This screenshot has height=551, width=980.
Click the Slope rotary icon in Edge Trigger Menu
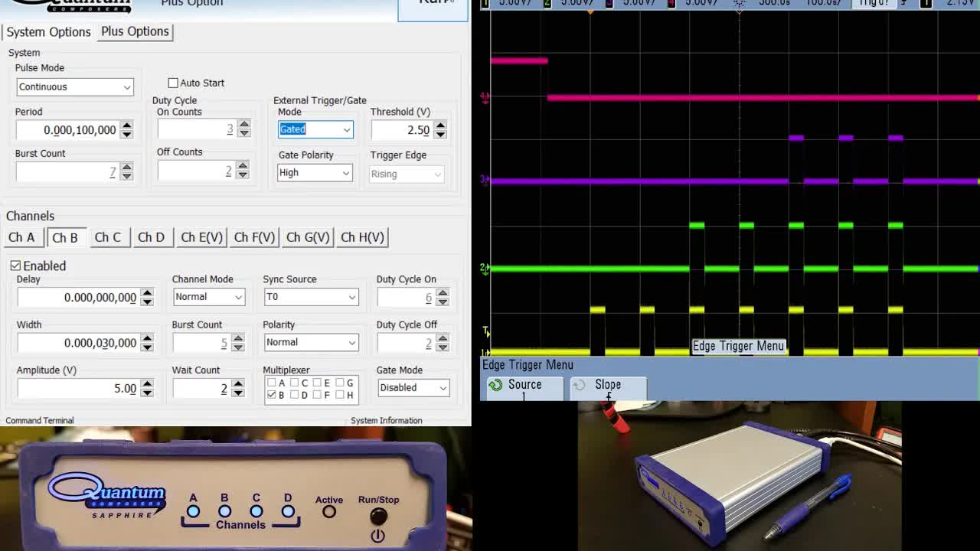point(580,385)
